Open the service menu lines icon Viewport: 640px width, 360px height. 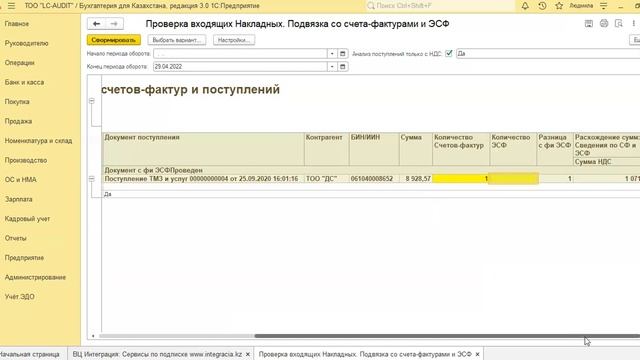604,6
